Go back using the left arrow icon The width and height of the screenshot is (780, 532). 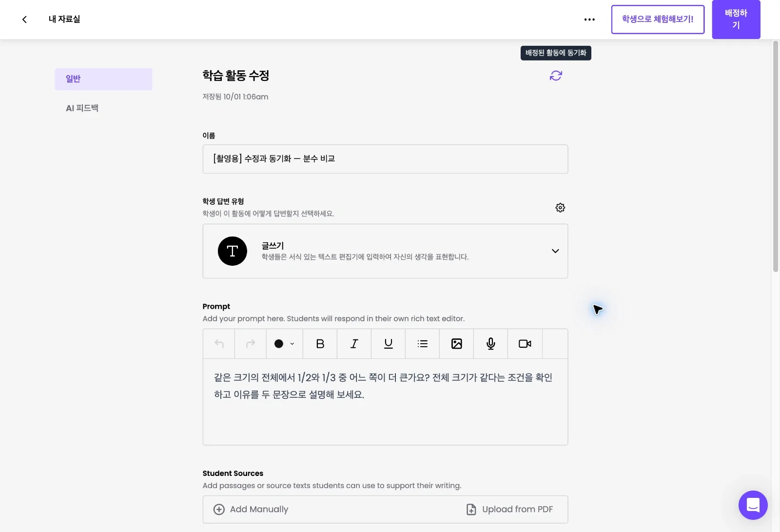pyautogui.click(x=24, y=20)
